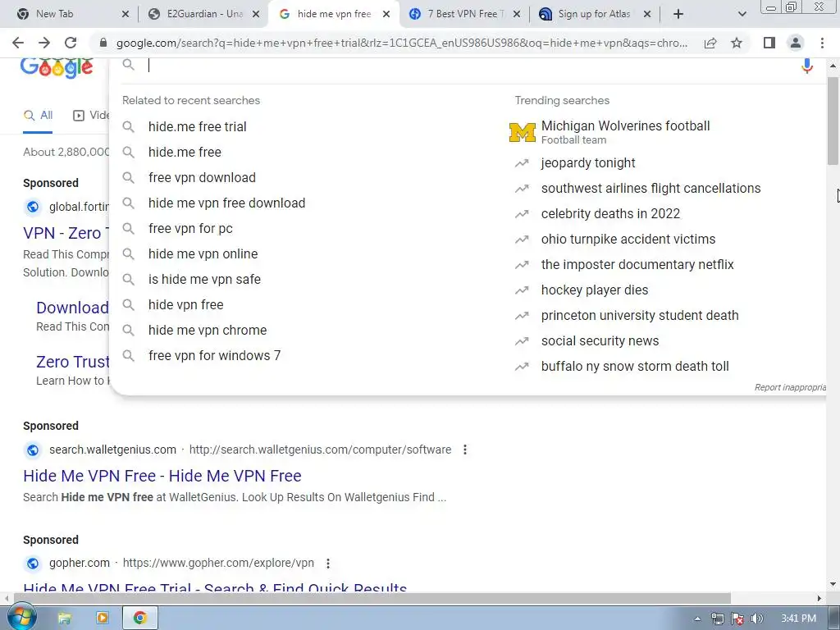This screenshot has height=630, width=840.
Task: Open a new browser tab
Action: (678, 14)
